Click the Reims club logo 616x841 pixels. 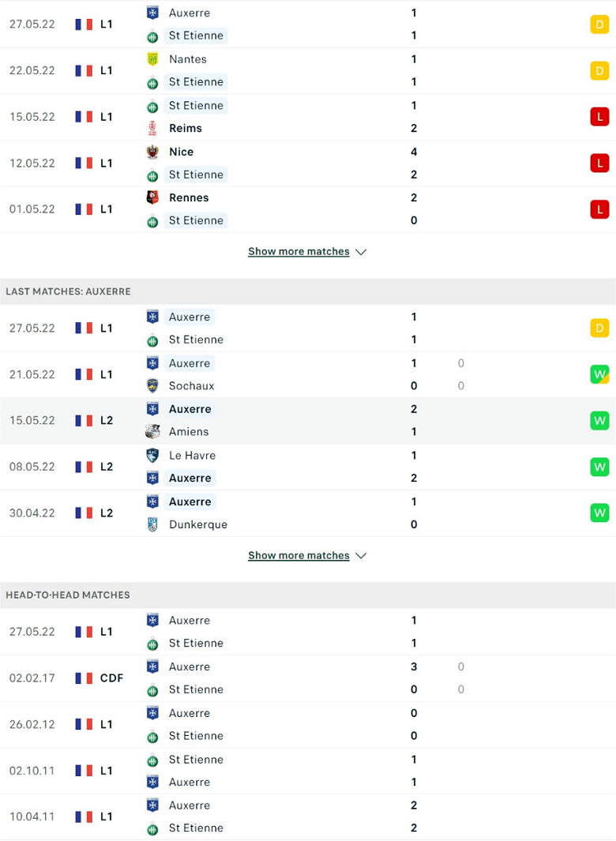click(152, 128)
